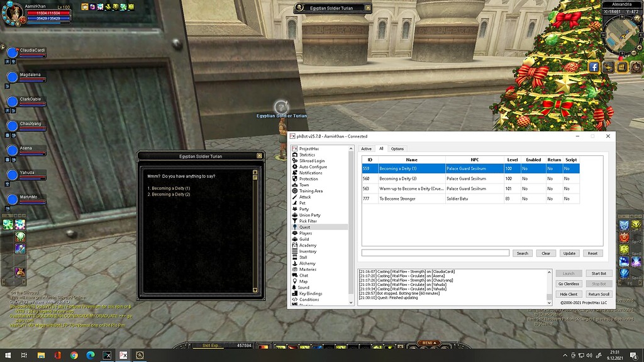Select Becoming a Deity (2) quest row

point(470,178)
